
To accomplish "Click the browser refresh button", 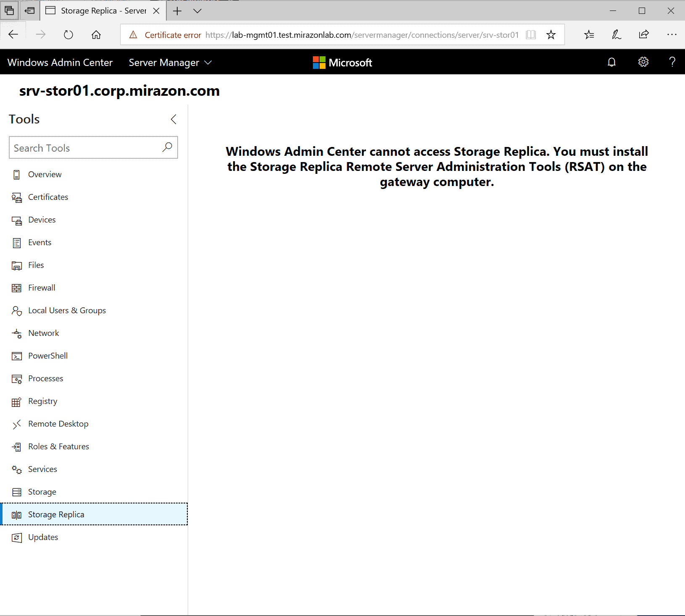I will pyautogui.click(x=68, y=35).
